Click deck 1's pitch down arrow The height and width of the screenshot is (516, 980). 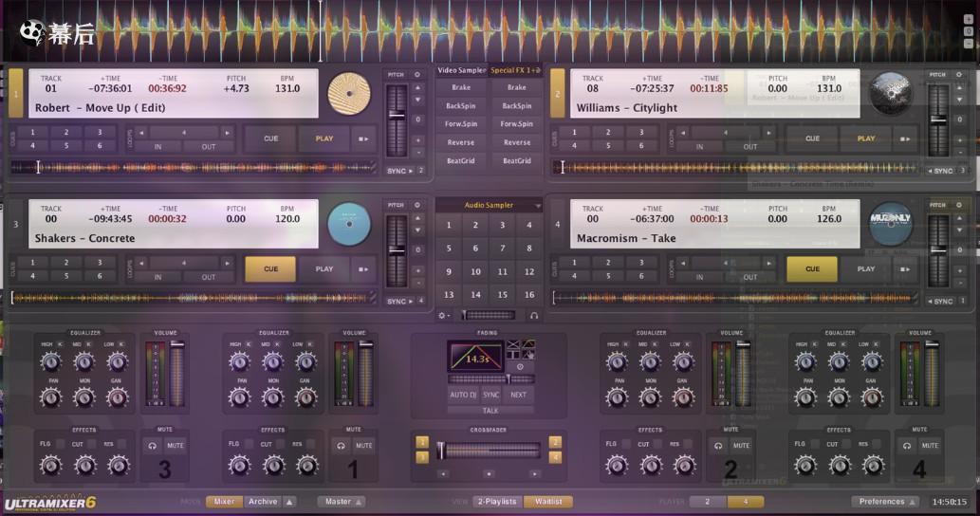point(417,100)
